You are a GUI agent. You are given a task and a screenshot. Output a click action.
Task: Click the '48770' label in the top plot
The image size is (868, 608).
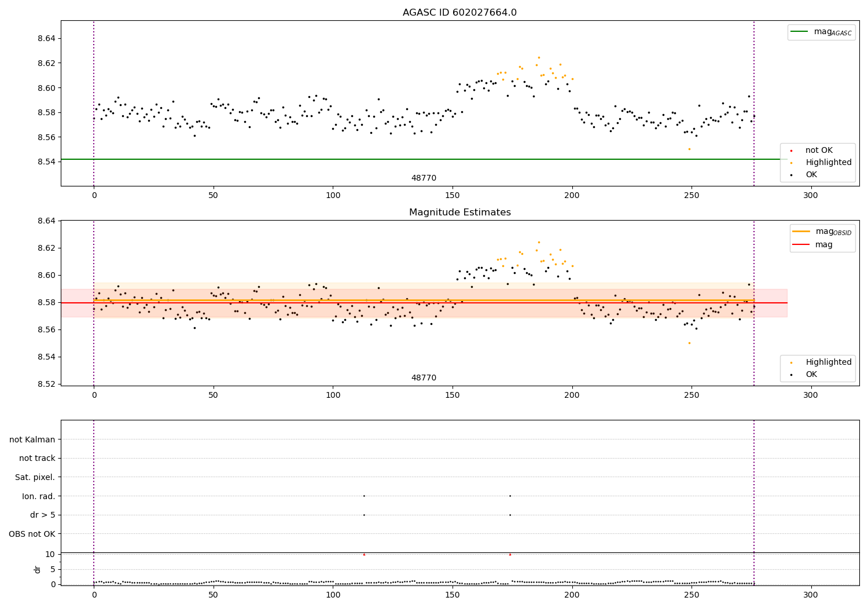(x=424, y=178)
